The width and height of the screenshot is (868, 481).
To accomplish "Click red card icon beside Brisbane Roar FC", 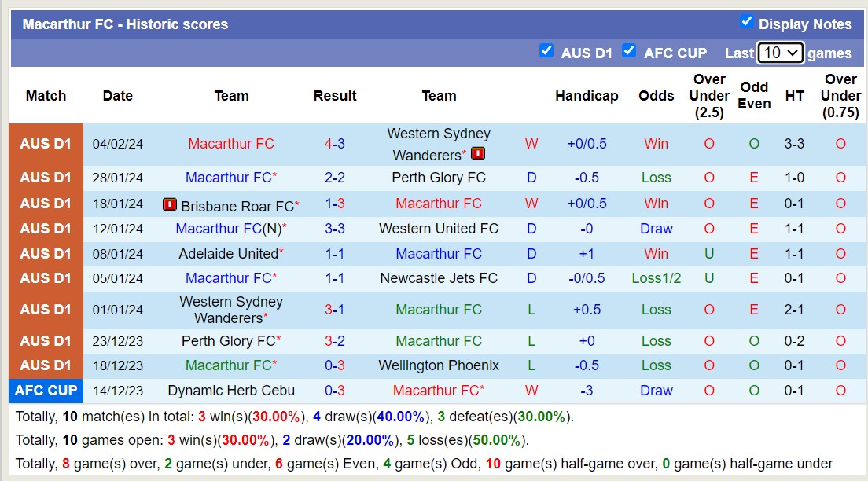I will 170,205.
